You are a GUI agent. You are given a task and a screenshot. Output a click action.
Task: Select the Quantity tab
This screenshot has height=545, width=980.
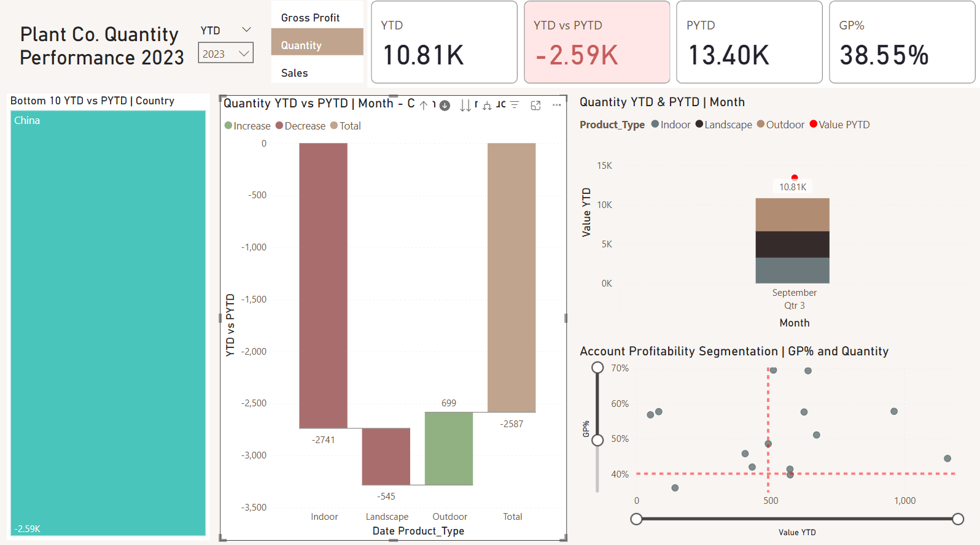[301, 45]
